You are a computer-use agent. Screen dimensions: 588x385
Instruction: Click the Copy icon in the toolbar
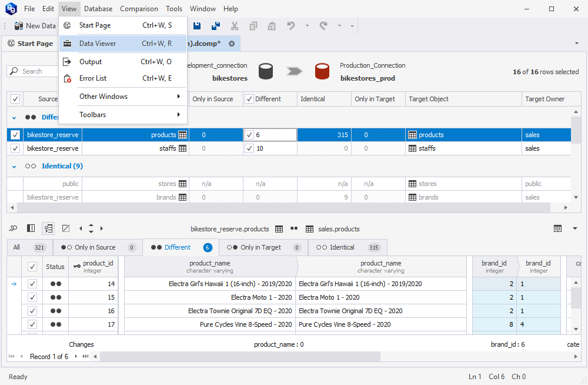point(253,26)
